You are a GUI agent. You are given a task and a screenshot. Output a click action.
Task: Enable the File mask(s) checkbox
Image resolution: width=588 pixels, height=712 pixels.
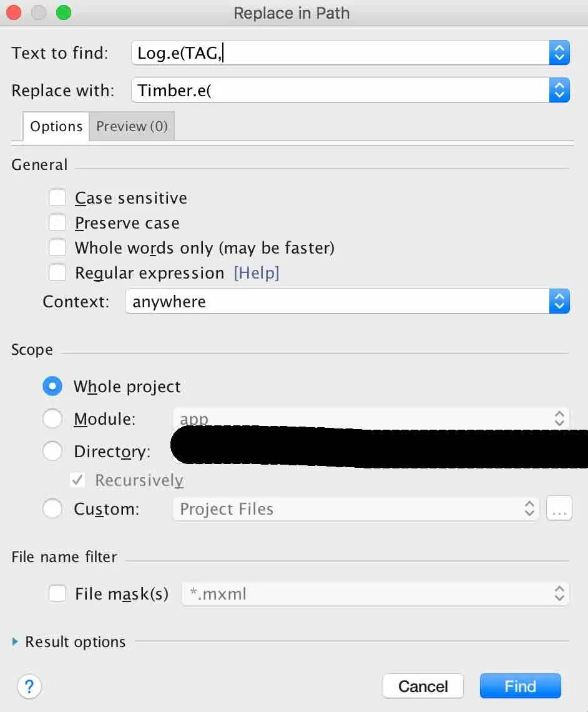pos(57,593)
